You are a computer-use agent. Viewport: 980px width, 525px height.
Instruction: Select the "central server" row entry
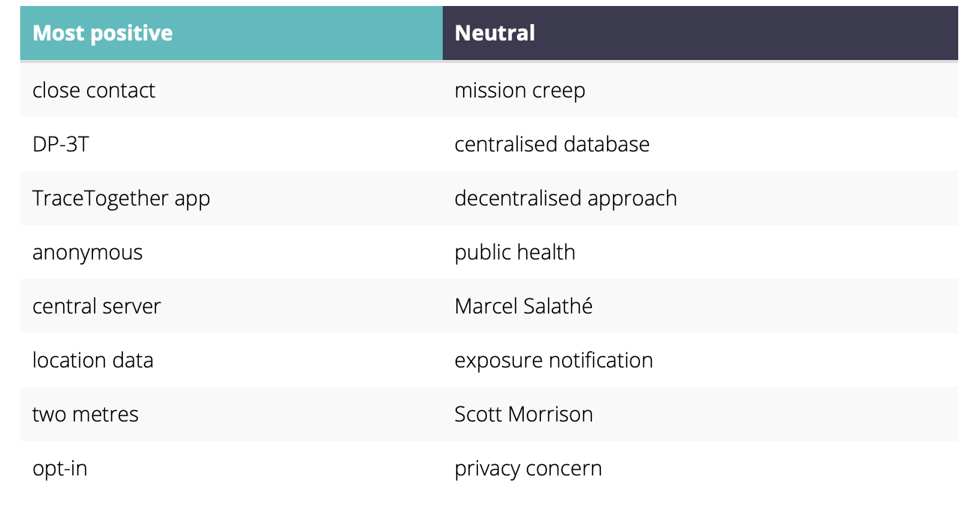tap(97, 306)
